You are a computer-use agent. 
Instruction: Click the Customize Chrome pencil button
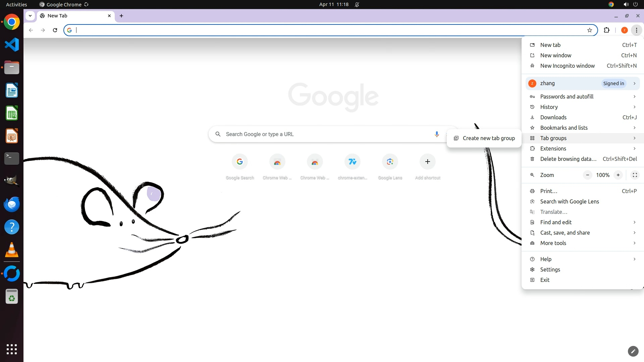[x=633, y=351]
